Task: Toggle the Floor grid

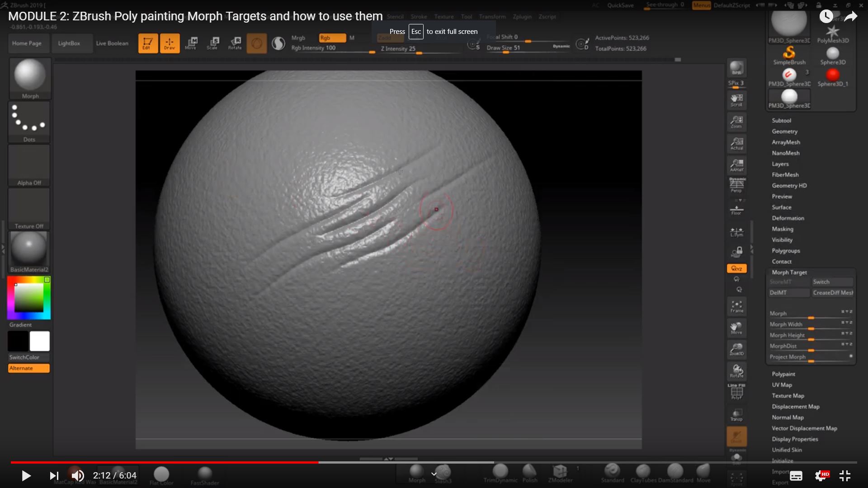Action: (x=736, y=209)
